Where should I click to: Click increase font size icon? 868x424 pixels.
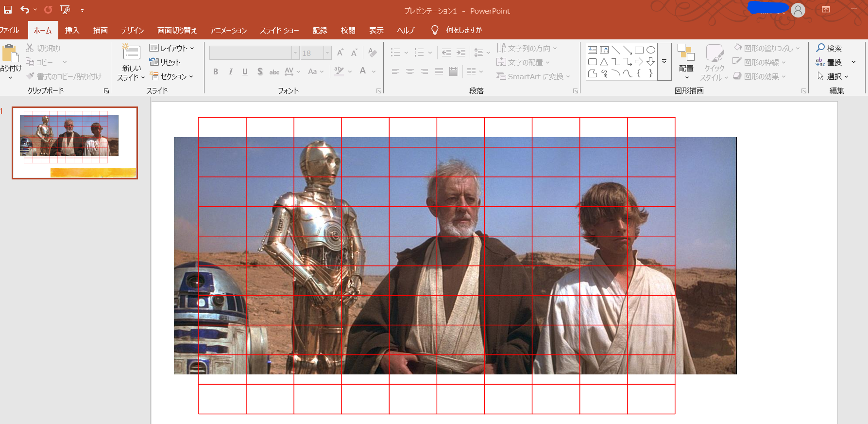340,53
